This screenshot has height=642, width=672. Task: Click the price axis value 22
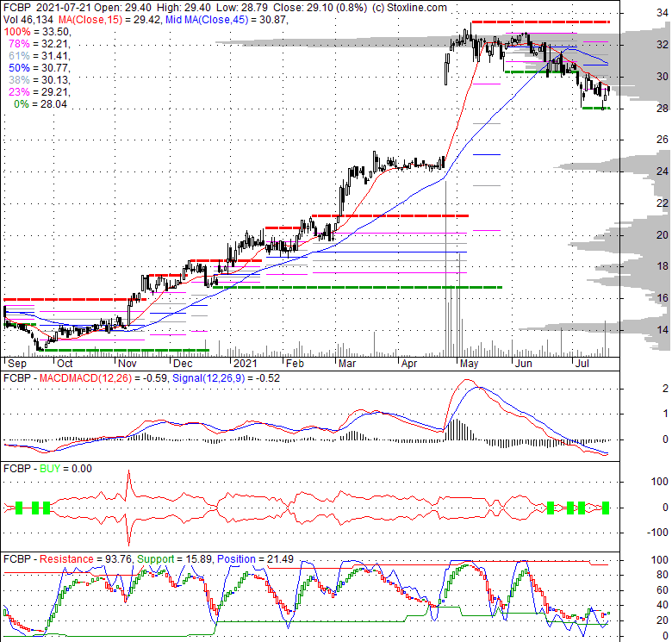coord(663,203)
